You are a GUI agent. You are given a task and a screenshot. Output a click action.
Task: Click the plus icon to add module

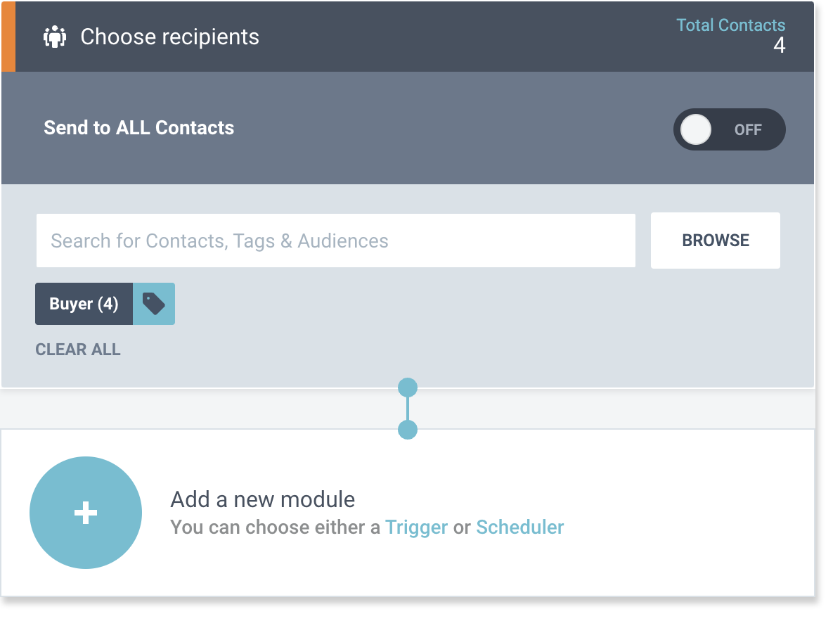(x=86, y=513)
